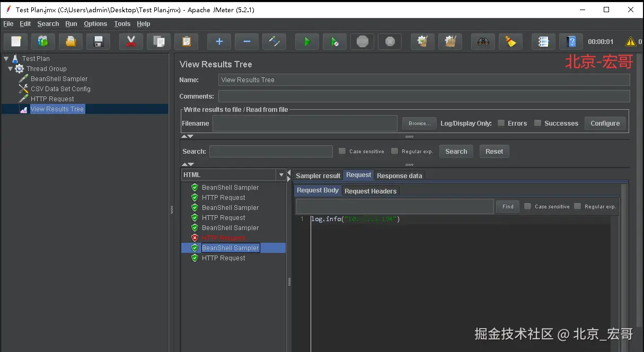Screen dimensions: 644x352
Task: Click the Add plus toolbar icon
Action: pyautogui.click(x=219, y=41)
